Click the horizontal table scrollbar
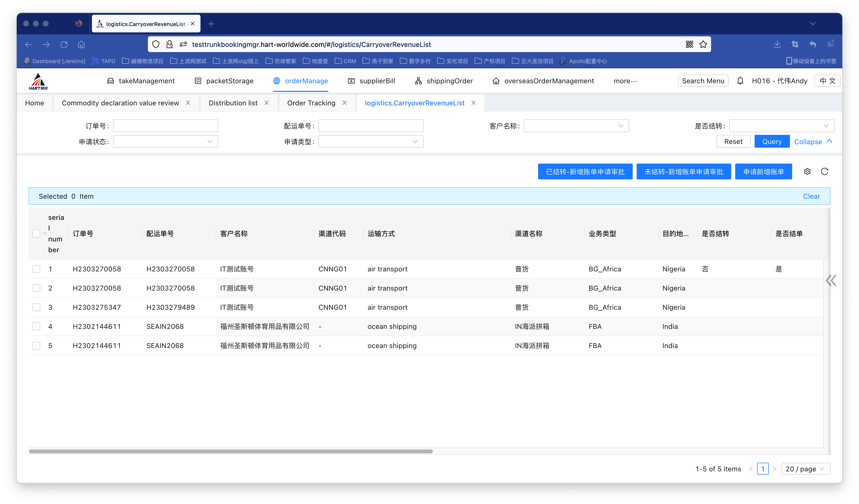 click(231, 451)
